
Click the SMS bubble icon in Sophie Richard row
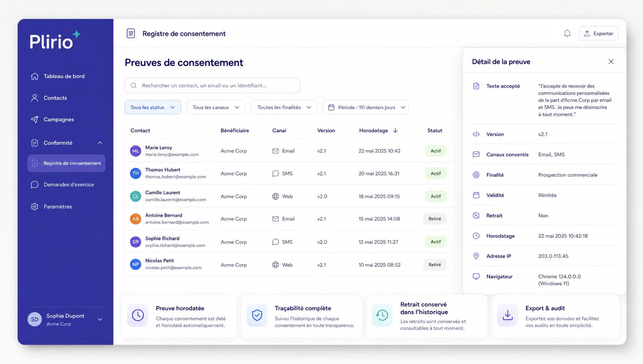pos(275,242)
